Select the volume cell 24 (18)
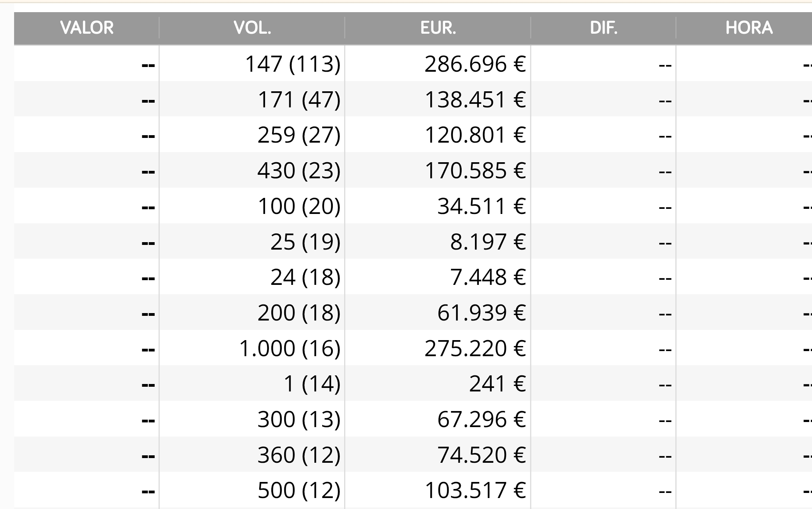Screen dimensions: 812x509 (305, 277)
